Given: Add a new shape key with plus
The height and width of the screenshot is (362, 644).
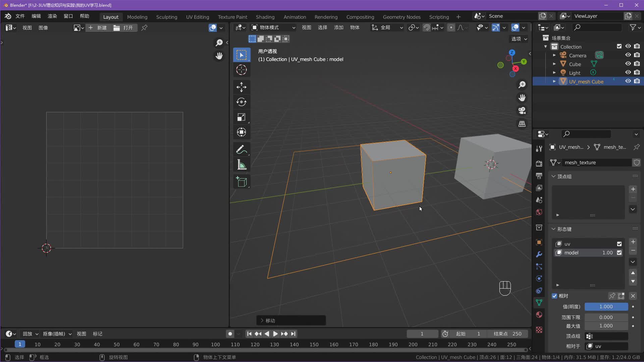Looking at the screenshot, I should pos(633,242).
